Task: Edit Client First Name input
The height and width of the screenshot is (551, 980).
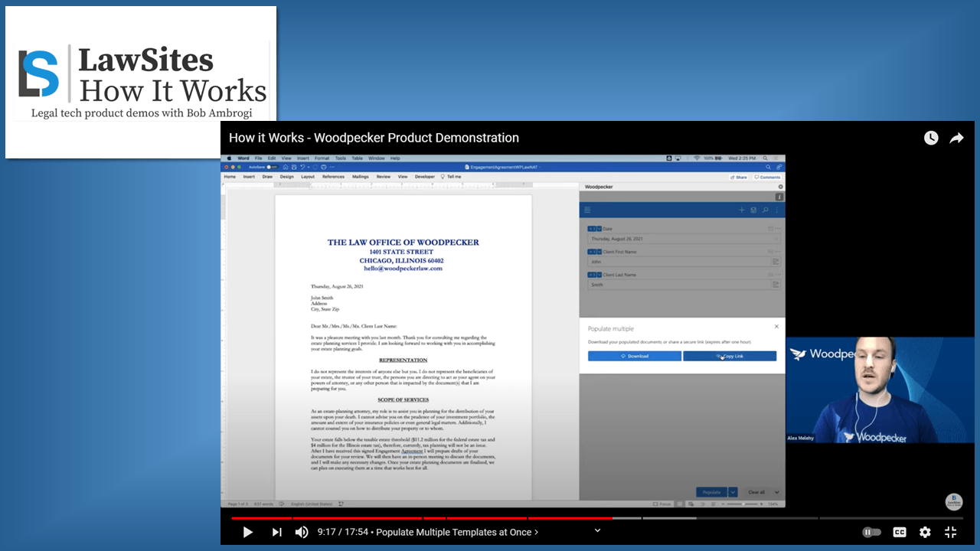Action: (678, 262)
